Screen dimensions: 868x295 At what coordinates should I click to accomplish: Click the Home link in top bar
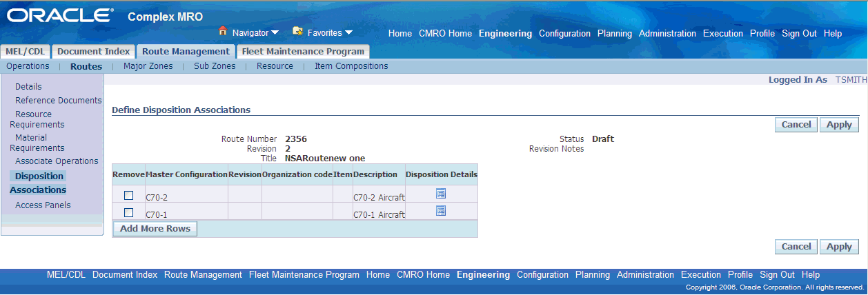pos(400,33)
